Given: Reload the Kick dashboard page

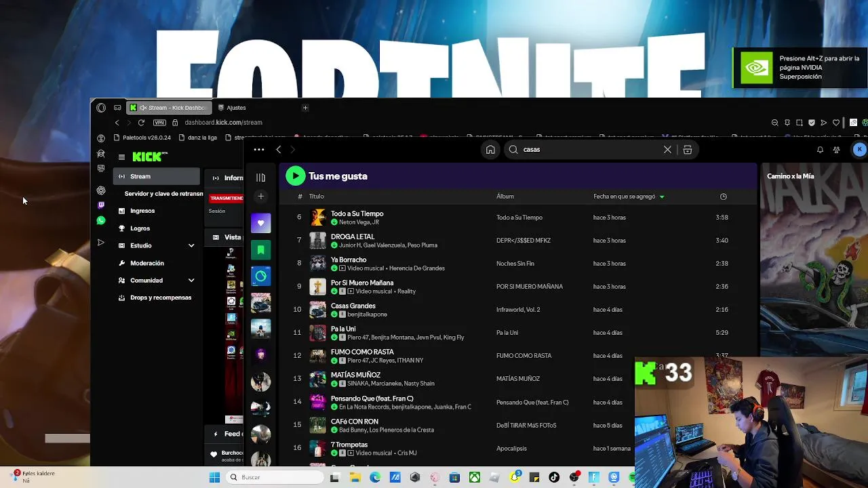Looking at the screenshot, I should [x=141, y=123].
